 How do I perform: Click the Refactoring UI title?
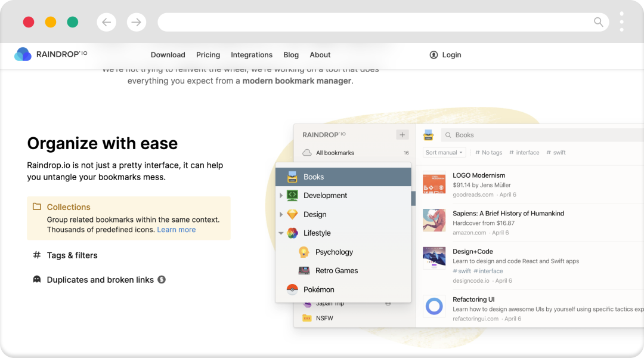[473, 300]
